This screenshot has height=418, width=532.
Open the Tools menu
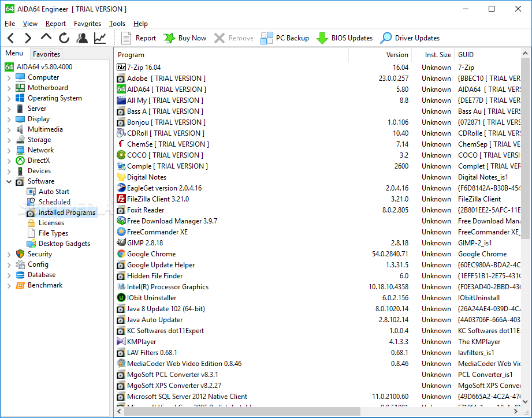pyautogui.click(x=117, y=24)
